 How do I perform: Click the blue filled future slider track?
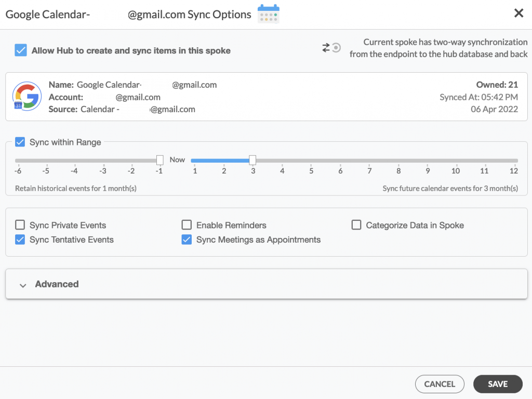click(x=220, y=161)
